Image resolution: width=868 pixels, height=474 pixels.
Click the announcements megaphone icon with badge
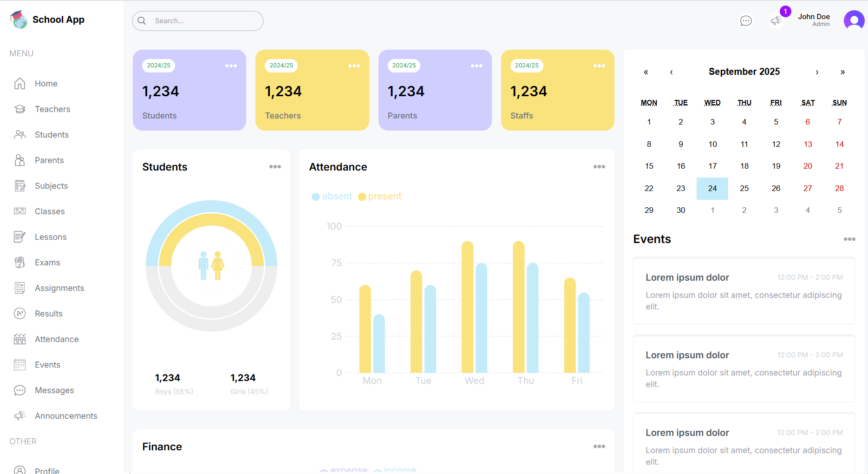click(776, 20)
